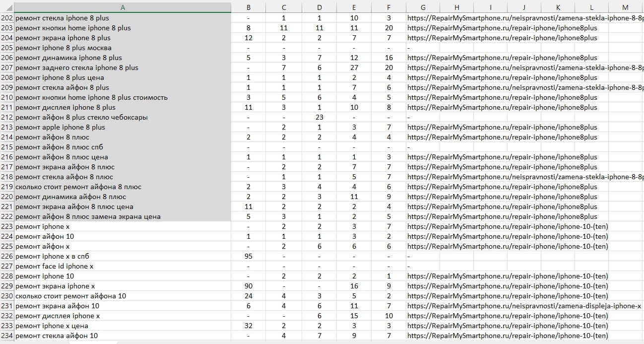Click cell 'ремонт динамика айфон 8 плюс'
The image size is (644, 344).
(x=123, y=197)
